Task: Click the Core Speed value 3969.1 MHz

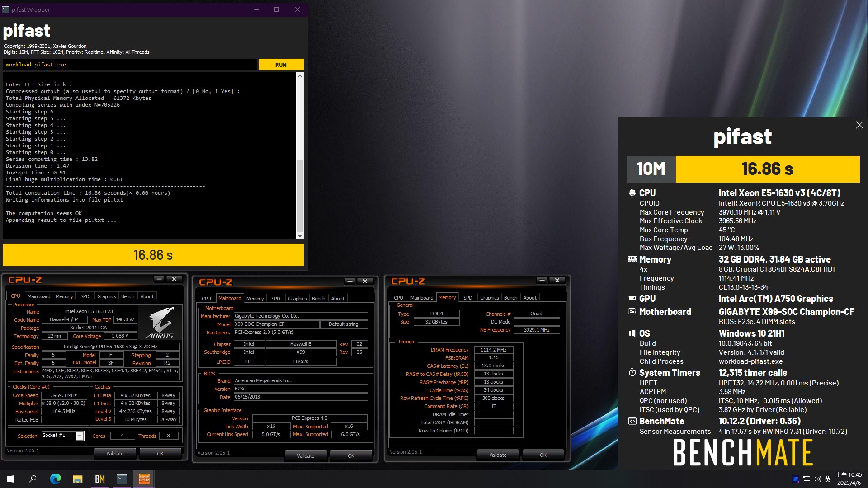Action: point(64,395)
